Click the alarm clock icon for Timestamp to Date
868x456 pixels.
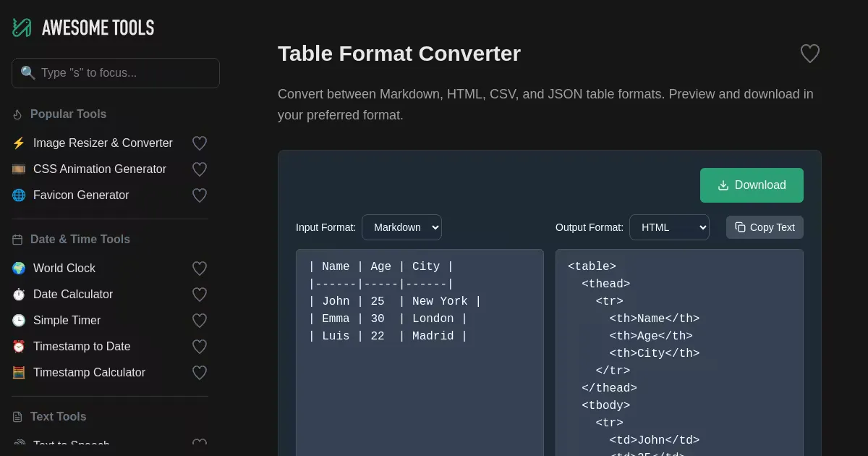coord(19,347)
